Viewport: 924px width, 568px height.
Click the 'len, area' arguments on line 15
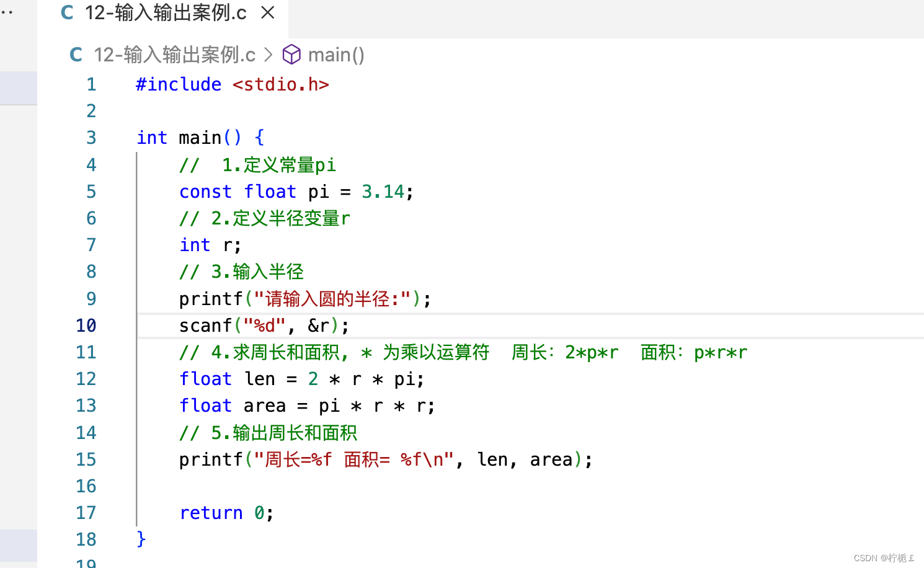tap(525, 459)
